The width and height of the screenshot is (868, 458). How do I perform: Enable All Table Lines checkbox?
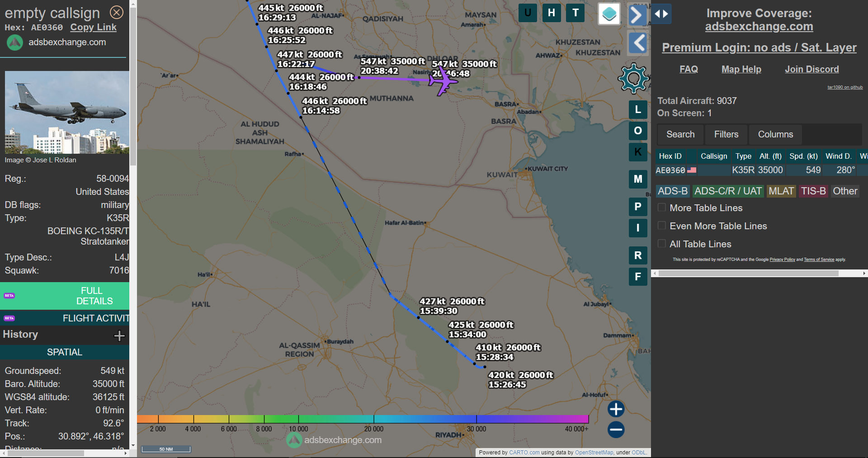click(662, 244)
